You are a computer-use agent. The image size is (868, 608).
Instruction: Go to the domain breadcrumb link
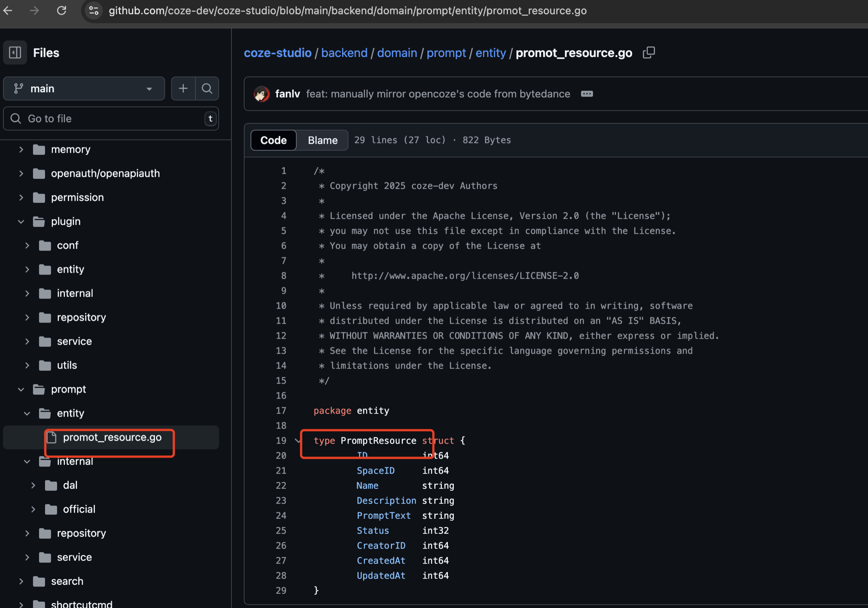point(396,53)
